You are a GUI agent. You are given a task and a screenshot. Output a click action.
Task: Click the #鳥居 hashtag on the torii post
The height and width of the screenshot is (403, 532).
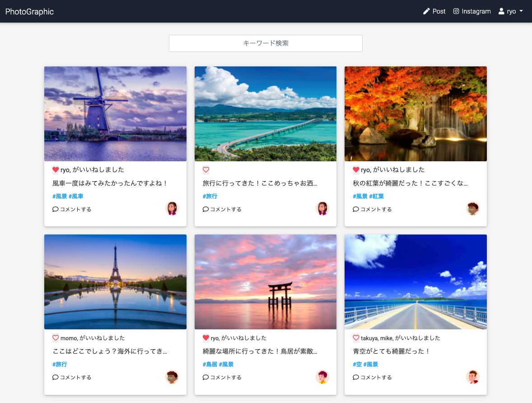(x=210, y=364)
